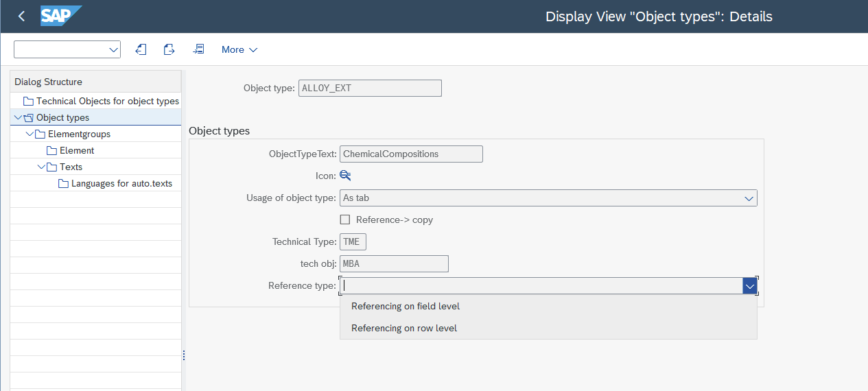Screen dimensions: 868x391
Task: Open Languages for auto.texts node
Action: [x=121, y=183]
